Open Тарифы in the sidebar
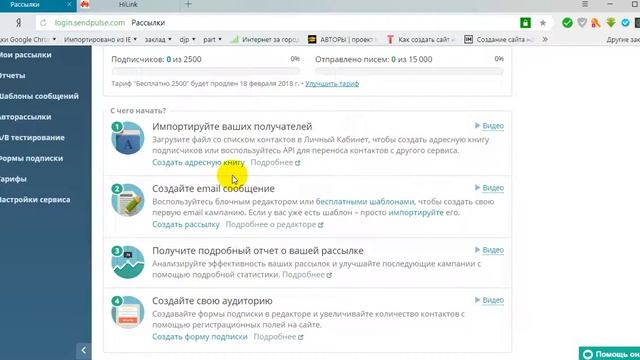Viewport: 640px width, 360px height. pos(13,179)
